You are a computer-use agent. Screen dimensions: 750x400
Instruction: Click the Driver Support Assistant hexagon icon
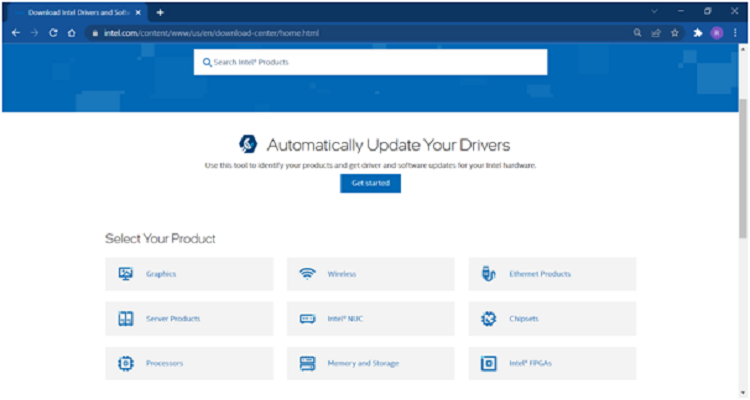point(248,144)
